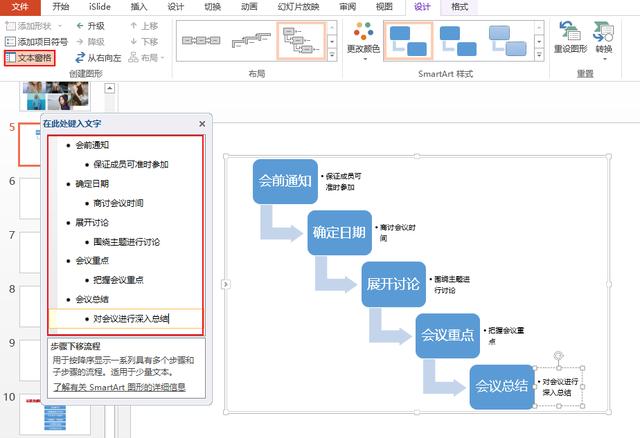Select the photo collage slide thumbnail
Image resolution: width=640 pixels, height=438 pixels.
tap(55, 96)
